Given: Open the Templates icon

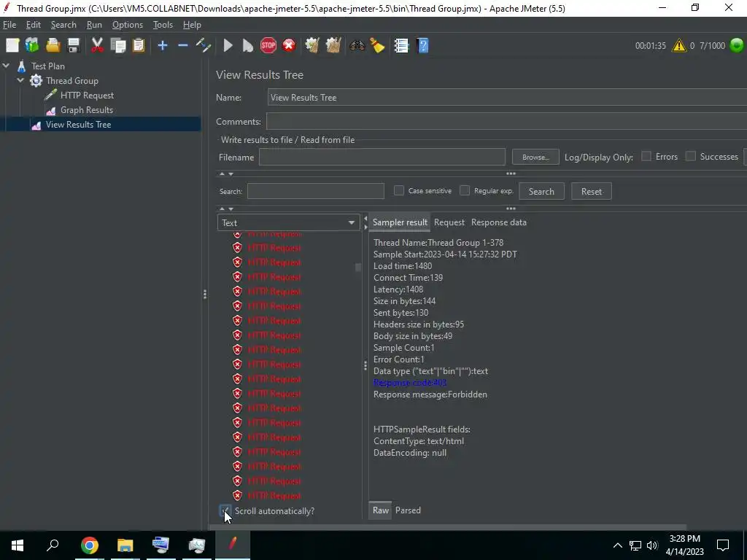Looking at the screenshot, I should (32, 45).
